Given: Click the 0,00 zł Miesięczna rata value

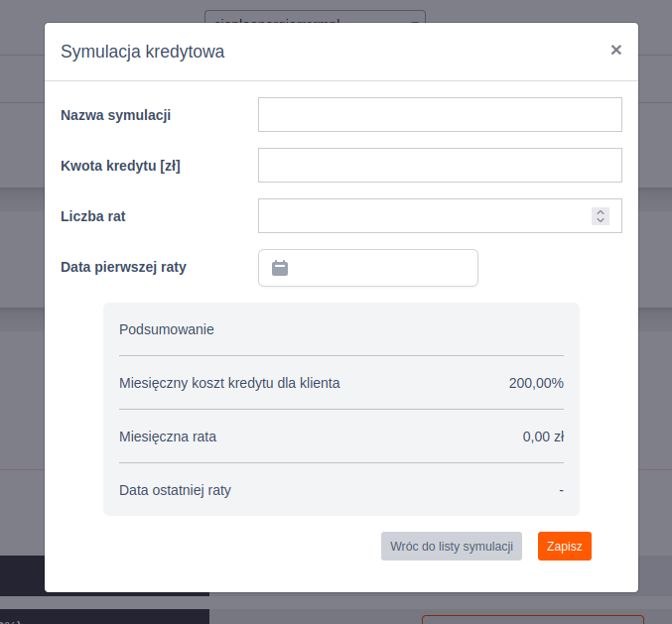Looking at the screenshot, I should (543, 437).
